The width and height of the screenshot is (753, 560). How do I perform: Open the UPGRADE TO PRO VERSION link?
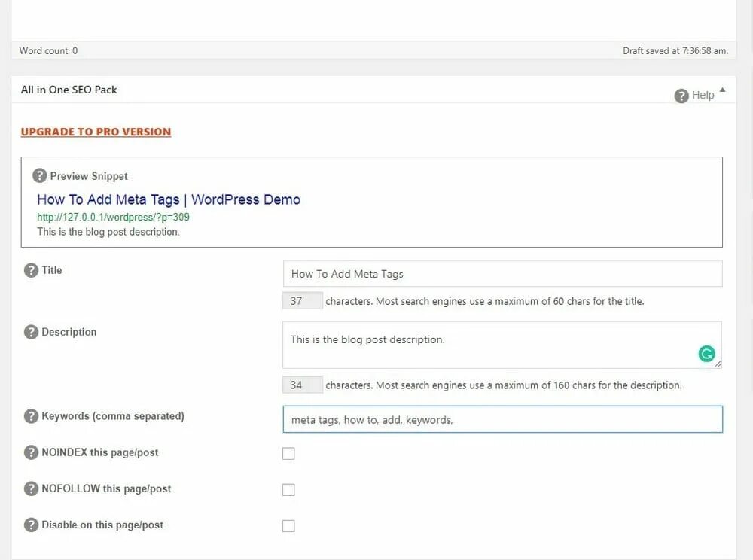click(96, 132)
